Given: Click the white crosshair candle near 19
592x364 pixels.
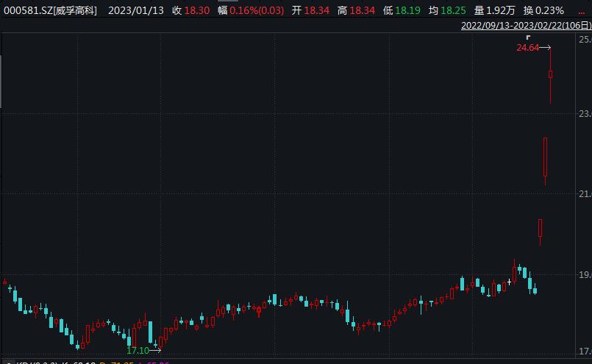Looking at the screenshot, I should point(509,281).
